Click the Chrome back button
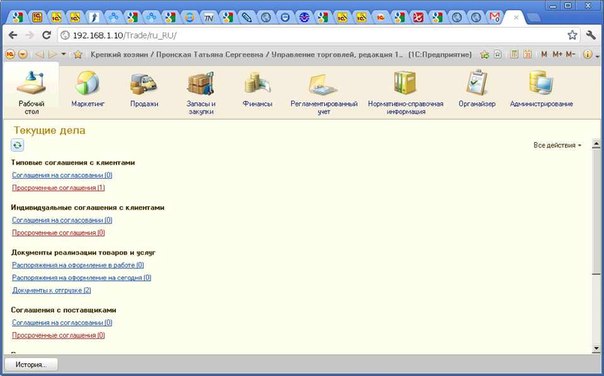The height and width of the screenshot is (376, 604). (x=13, y=35)
